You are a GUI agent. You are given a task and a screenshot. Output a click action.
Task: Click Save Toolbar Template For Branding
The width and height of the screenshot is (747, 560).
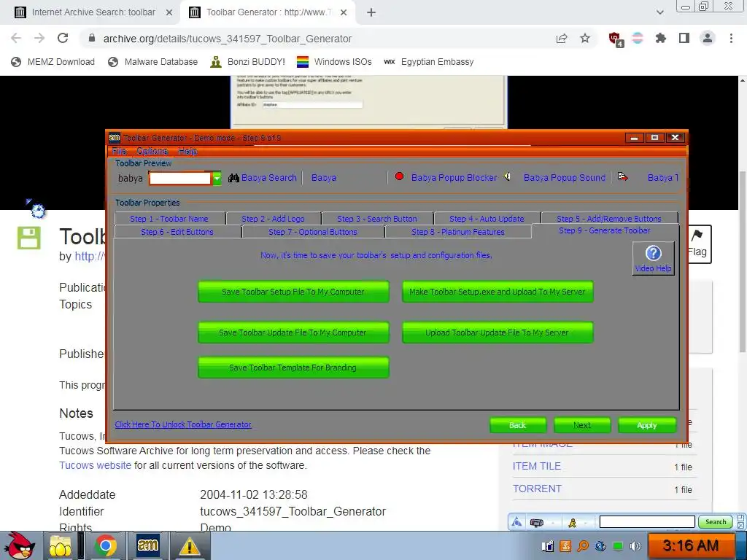point(293,367)
